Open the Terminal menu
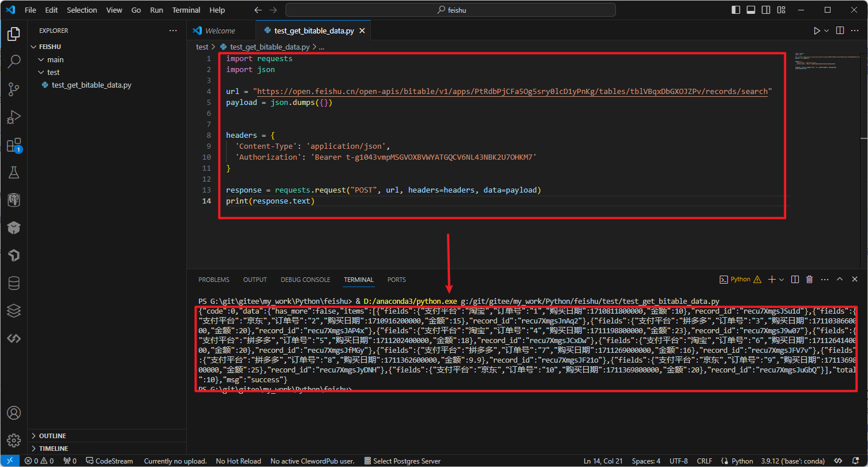The width and height of the screenshot is (868, 467). [x=186, y=10]
